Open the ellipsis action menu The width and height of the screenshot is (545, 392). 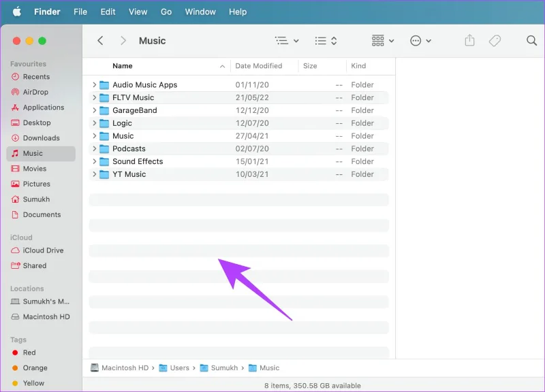(420, 41)
